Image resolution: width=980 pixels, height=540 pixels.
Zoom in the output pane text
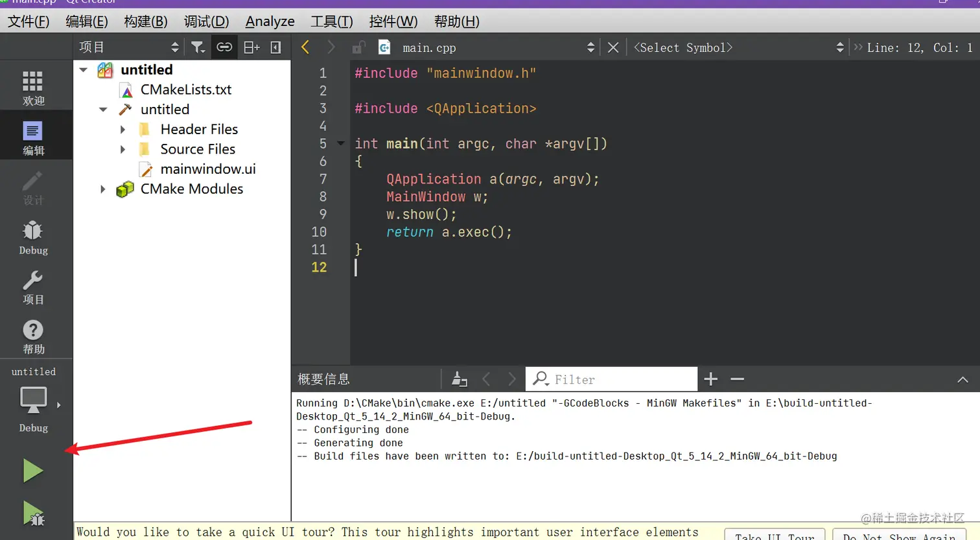click(x=711, y=379)
